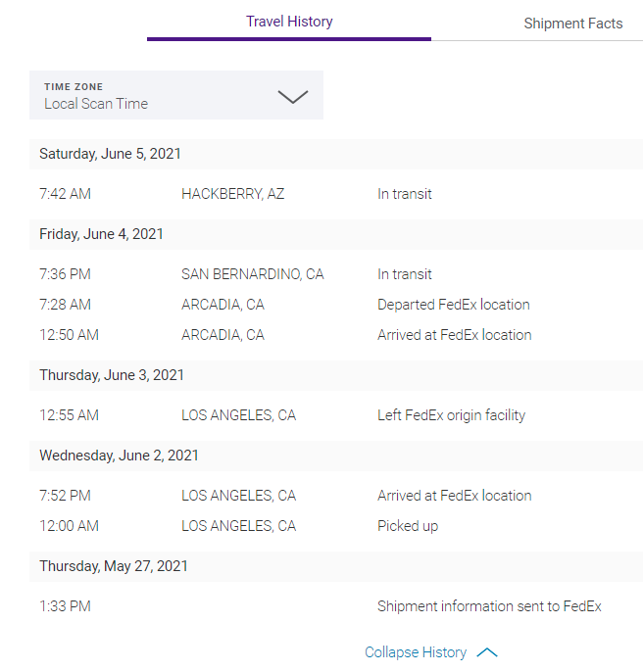Click the 1:33 PM scan time
The height and width of the screenshot is (672, 643).
click(x=65, y=606)
